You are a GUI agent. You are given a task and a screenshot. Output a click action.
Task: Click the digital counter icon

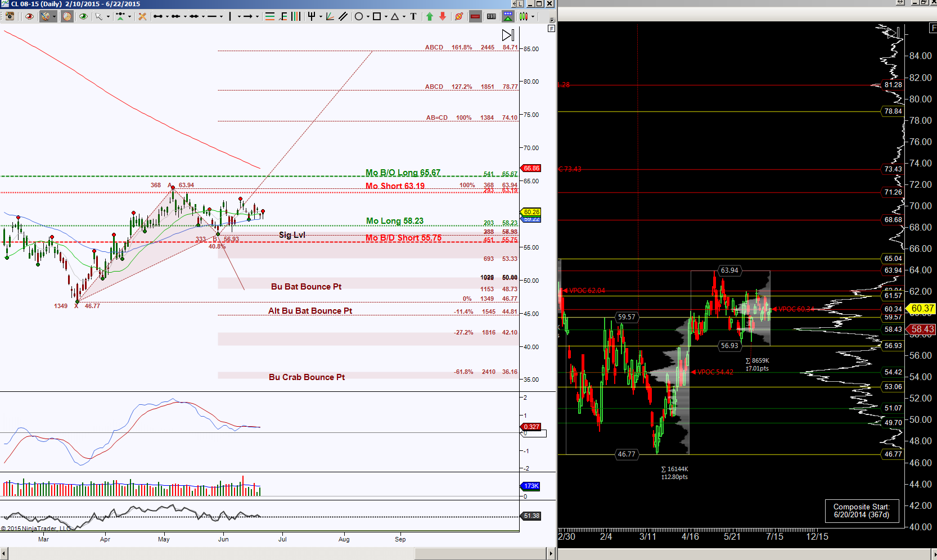point(492,16)
